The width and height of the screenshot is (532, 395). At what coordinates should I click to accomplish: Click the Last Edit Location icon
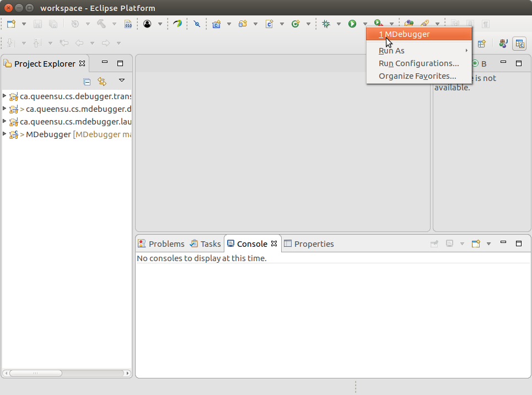coord(64,43)
